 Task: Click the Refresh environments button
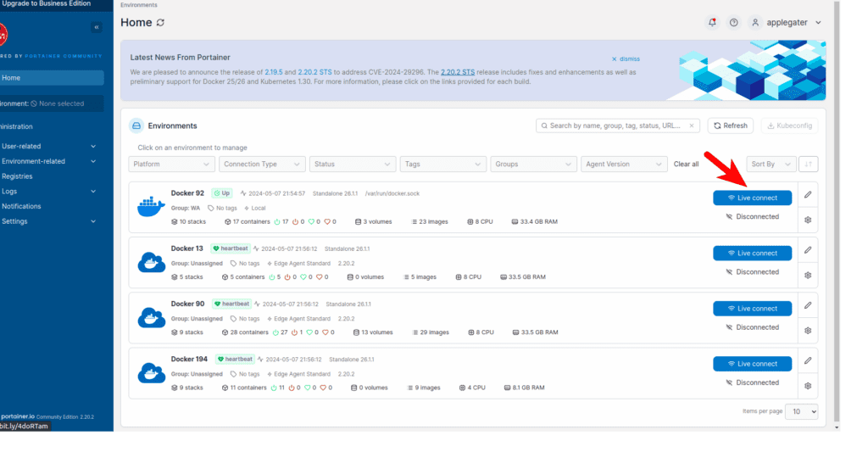click(730, 126)
